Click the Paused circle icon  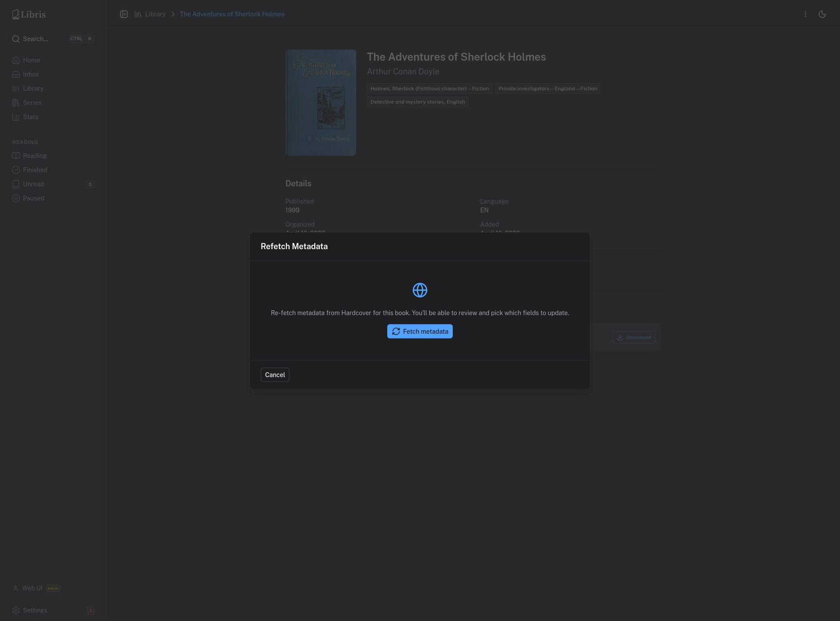click(16, 198)
